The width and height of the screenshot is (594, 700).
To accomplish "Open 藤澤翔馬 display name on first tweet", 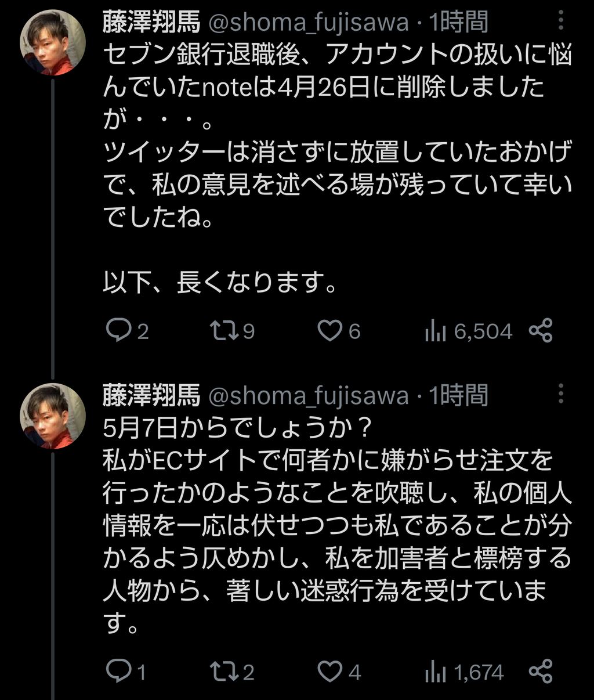I will [151, 23].
